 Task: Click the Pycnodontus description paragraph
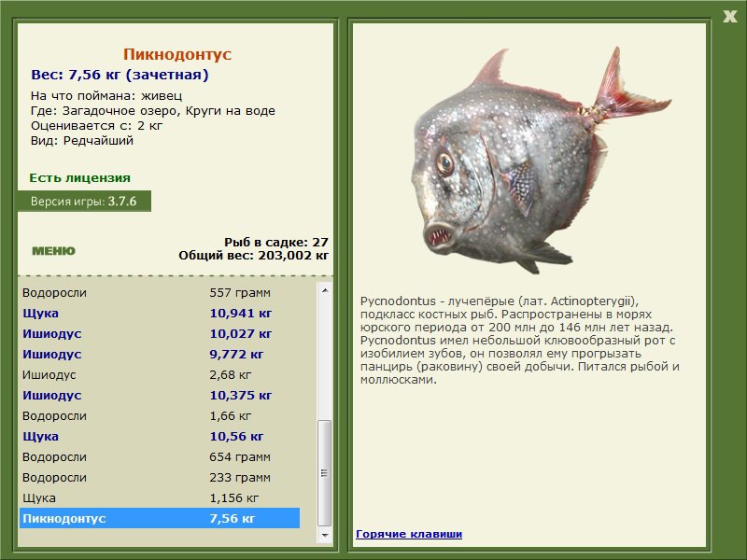pos(520,340)
